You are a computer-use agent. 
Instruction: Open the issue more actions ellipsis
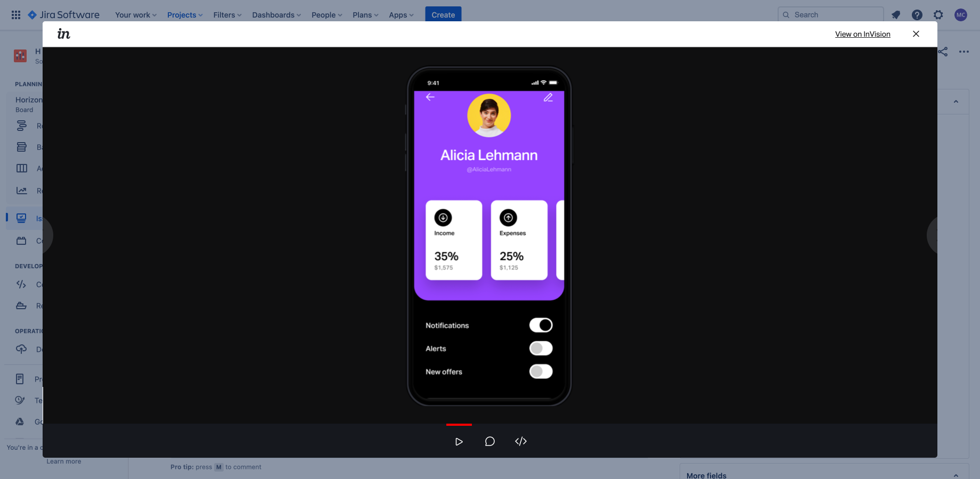pos(964,52)
